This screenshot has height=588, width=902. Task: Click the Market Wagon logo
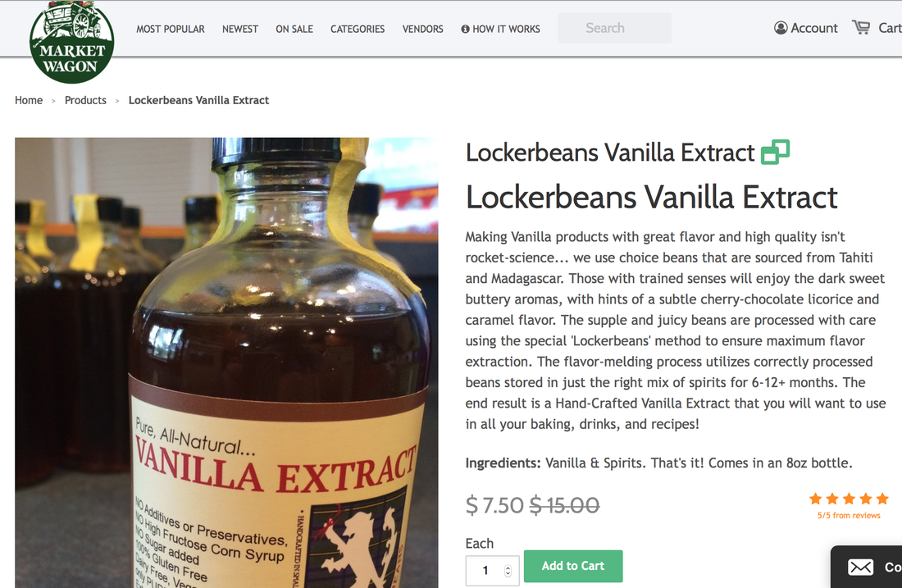coord(71,42)
